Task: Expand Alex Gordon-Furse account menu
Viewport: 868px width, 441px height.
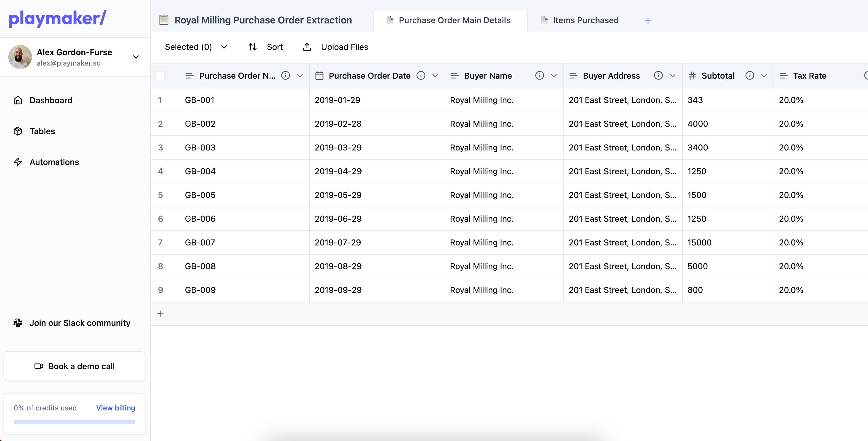Action: click(136, 57)
